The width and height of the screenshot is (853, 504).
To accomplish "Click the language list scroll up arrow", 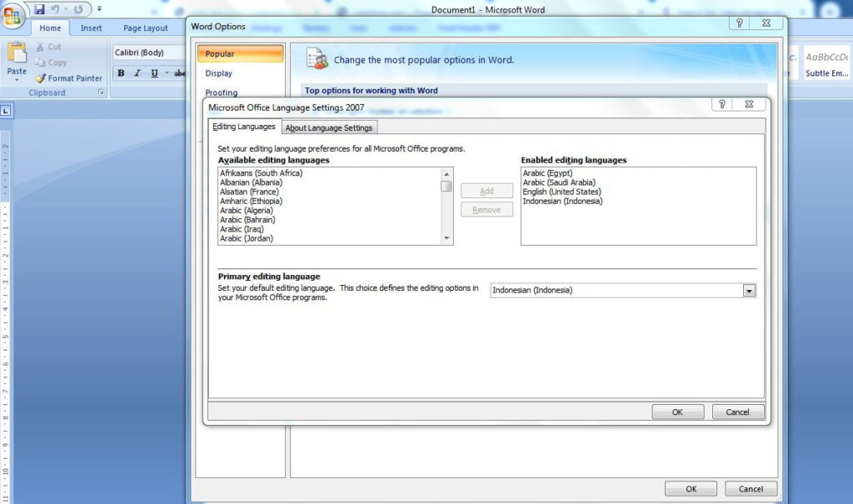I will (446, 173).
